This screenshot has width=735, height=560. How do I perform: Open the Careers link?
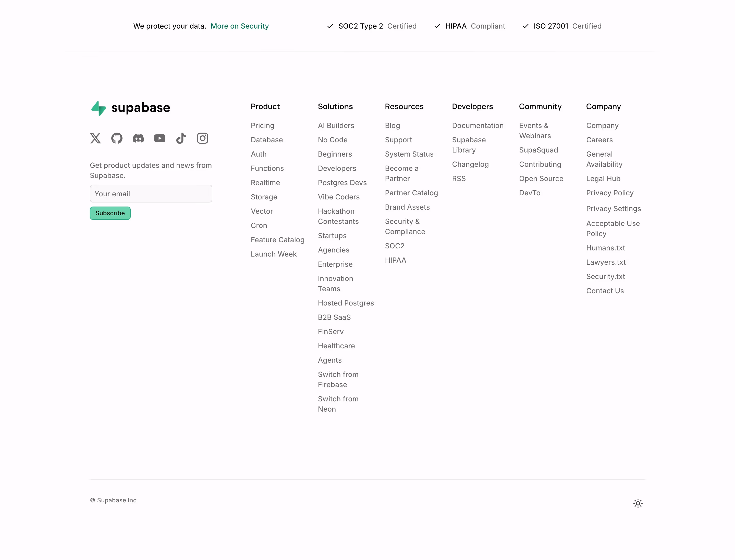(x=599, y=140)
